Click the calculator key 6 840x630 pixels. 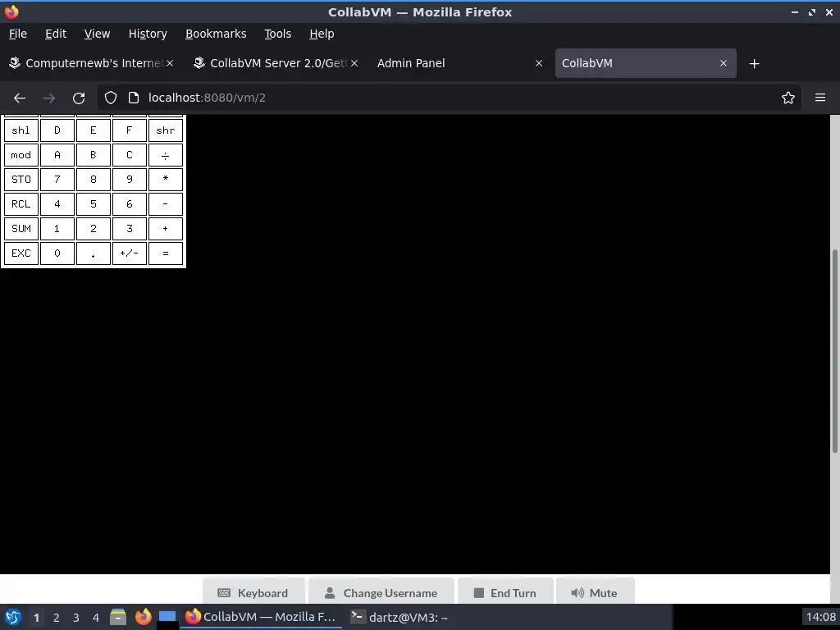pyautogui.click(x=129, y=204)
